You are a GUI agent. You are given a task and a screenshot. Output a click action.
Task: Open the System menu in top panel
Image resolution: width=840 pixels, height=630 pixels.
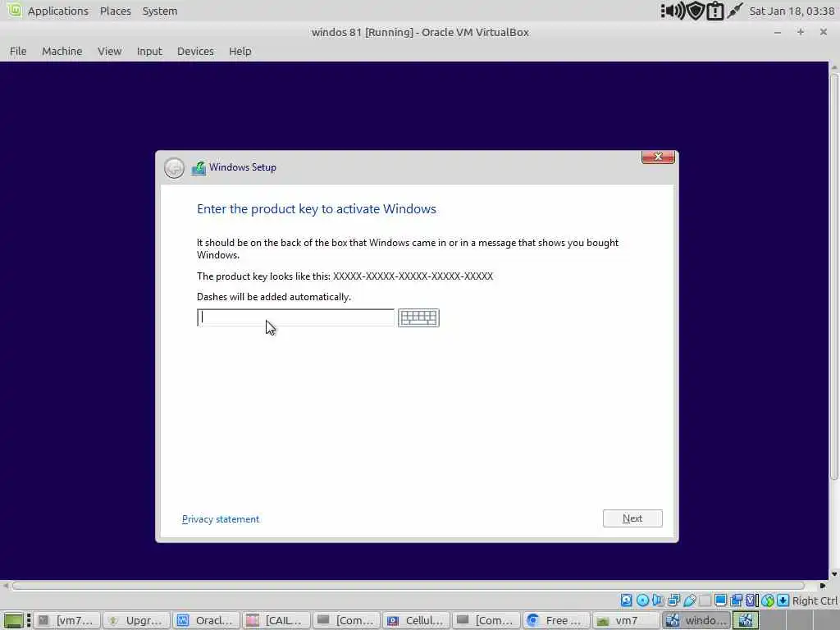[x=160, y=11]
